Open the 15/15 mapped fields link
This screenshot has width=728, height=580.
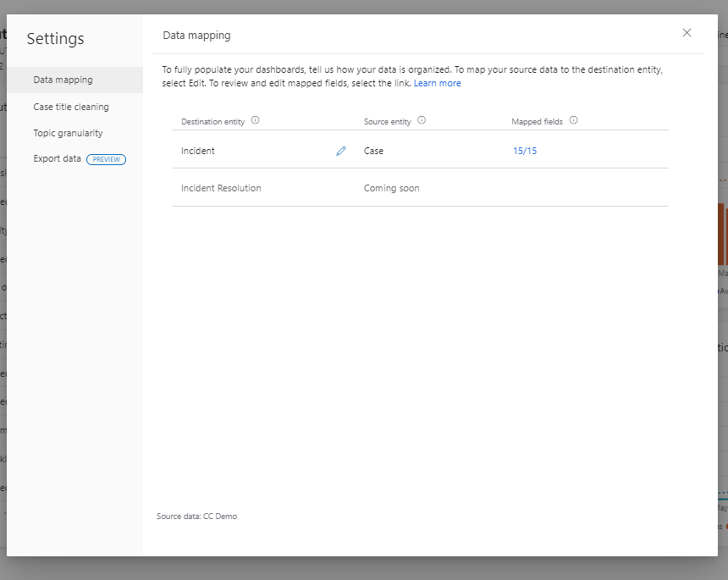coord(525,151)
